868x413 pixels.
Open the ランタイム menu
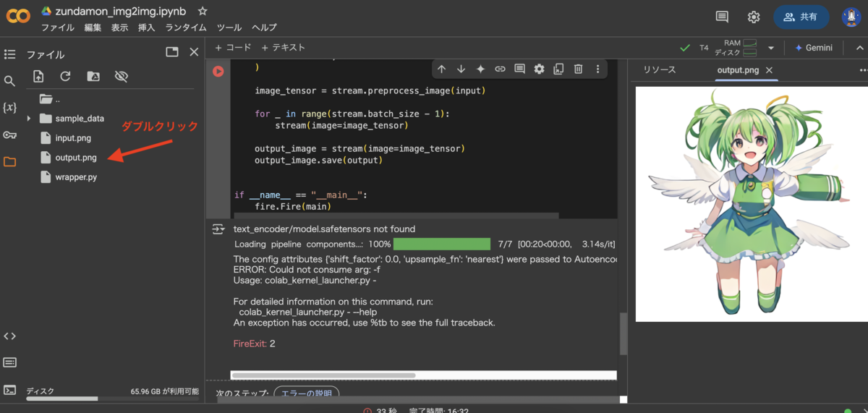pyautogui.click(x=186, y=27)
